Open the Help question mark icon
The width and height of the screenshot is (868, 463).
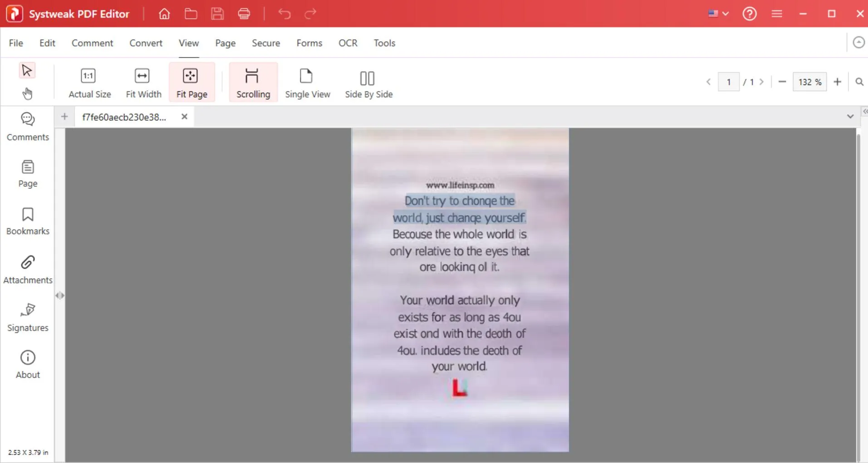(x=749, y=14)
